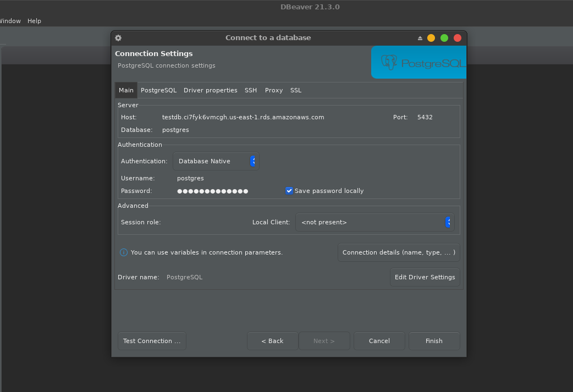Click the green maximize window button

[444, 38]
